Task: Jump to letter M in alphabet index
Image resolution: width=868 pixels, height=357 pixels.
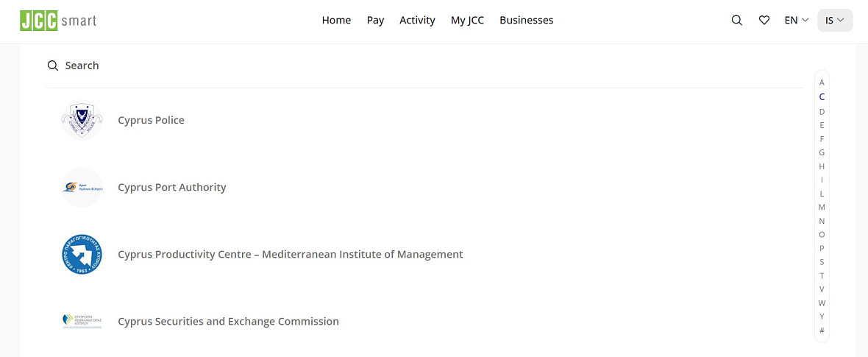Action: (x=822, y=208)
